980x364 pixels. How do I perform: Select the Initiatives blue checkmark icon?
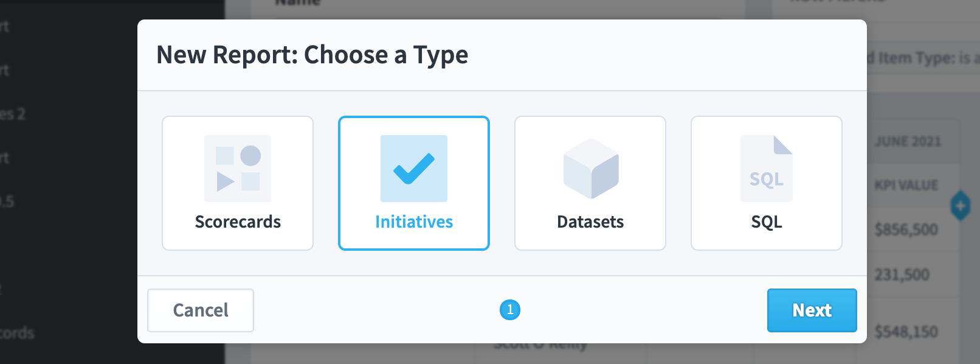[414, 169]
